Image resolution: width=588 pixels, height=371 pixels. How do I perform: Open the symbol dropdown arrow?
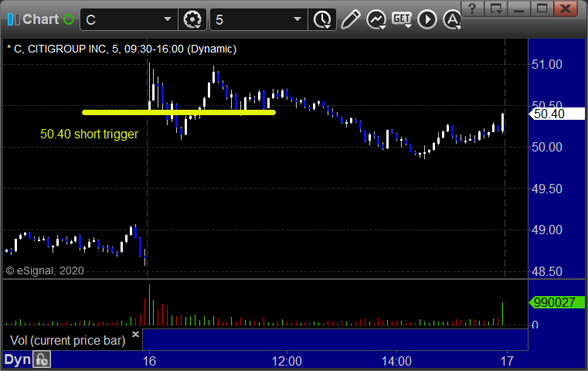click(x=168, y=19)
